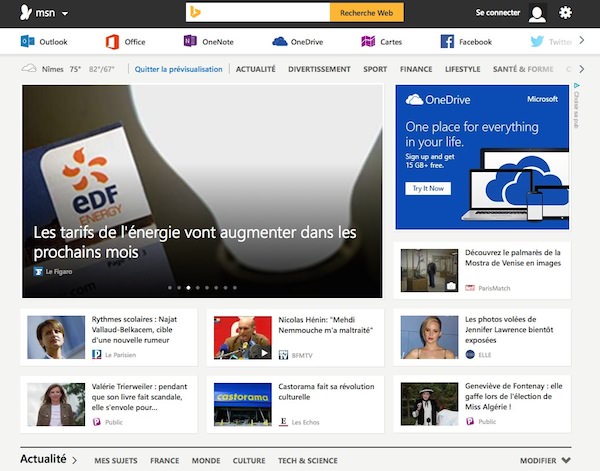Click Try It Now in OneDrive ad

[x=428, y=188]
